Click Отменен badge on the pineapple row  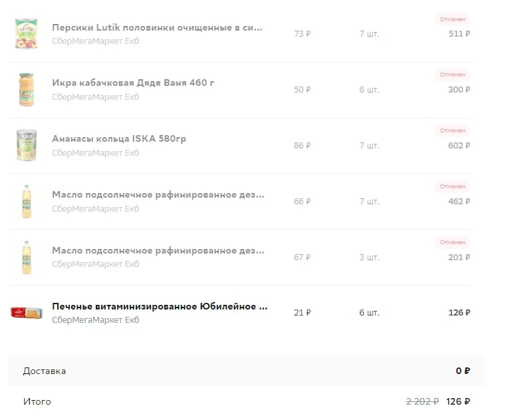[x=452, y=130]
